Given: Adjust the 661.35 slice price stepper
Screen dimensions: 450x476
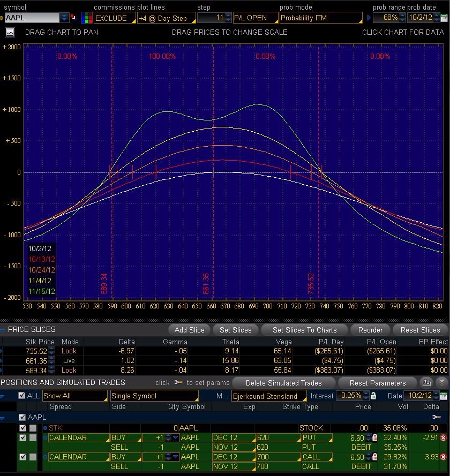Looking at the screenshot, I should (52, 361).
